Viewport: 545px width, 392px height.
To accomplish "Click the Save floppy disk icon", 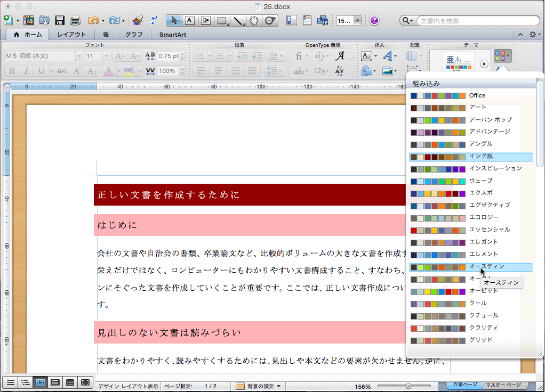I will [60, 20].
